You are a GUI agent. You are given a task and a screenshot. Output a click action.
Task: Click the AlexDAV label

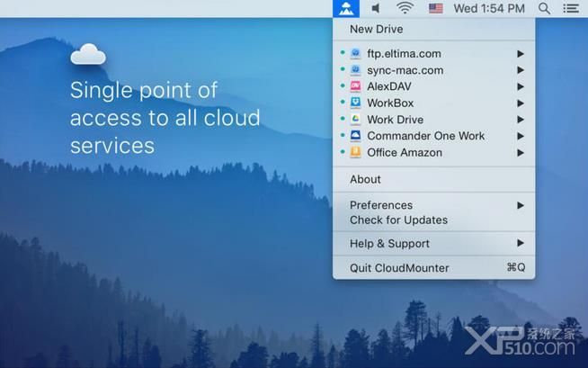click(x=389, y=86)
